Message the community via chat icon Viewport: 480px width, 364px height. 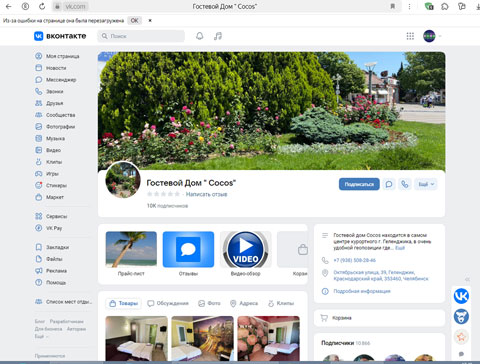pyautogui.click(x=389, y=184)
